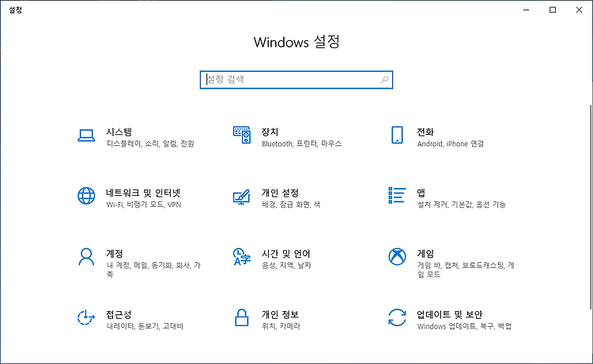Image resolution: width=593 pixels, height=364 pixels.
Task: Open the 계정 person icon
Action: pos(86,257)
